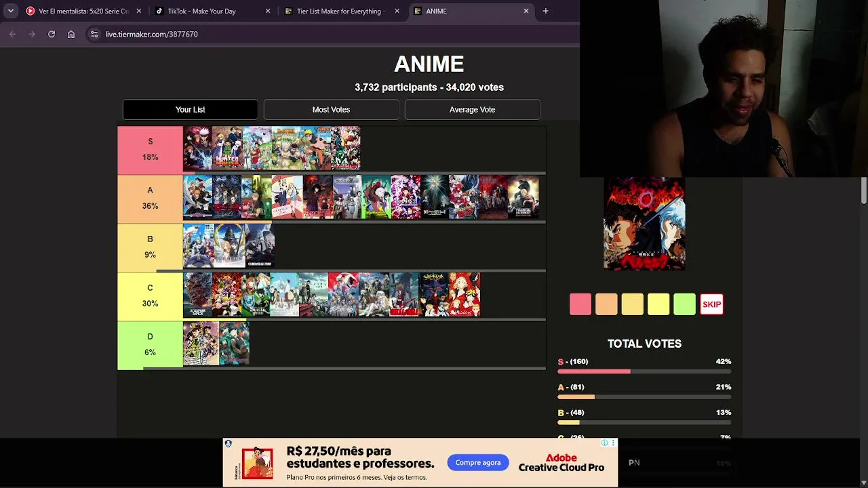Click the page vertical scrollbar thumb

pos(864,190)
